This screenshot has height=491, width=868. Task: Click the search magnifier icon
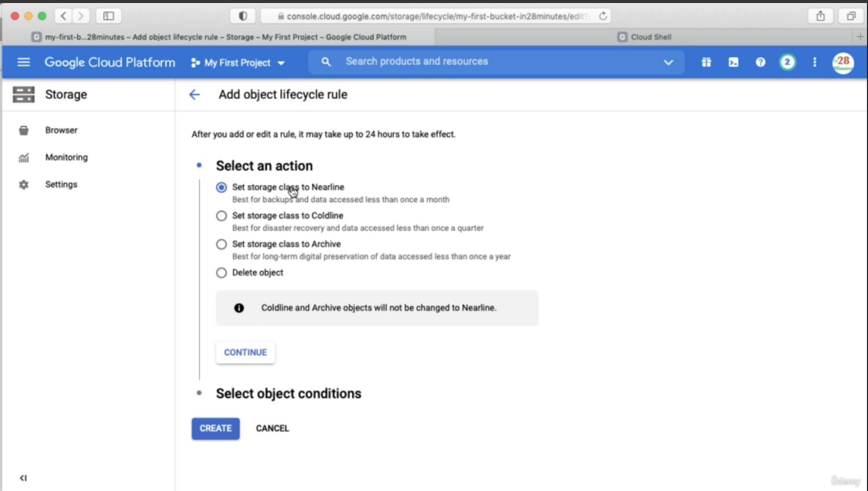(x=326, y=62)
